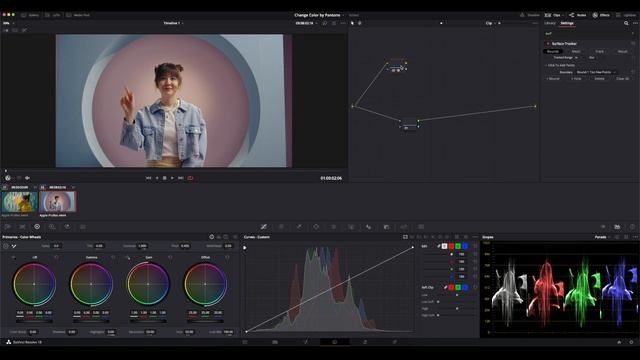Click the center of the Lift color wheel
640x360 pixels.
pos(34,284)
